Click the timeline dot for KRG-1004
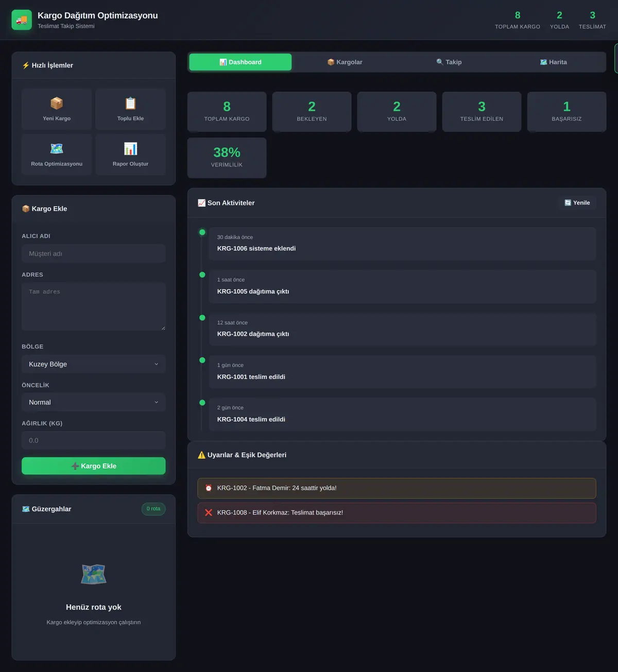618x672 pixels. (x=202, y=403)
